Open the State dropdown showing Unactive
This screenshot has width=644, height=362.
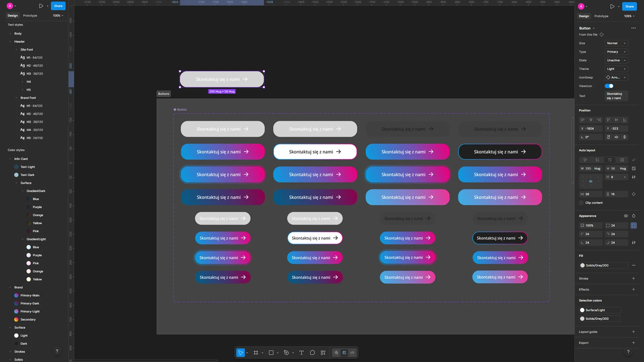pos(616,60)
